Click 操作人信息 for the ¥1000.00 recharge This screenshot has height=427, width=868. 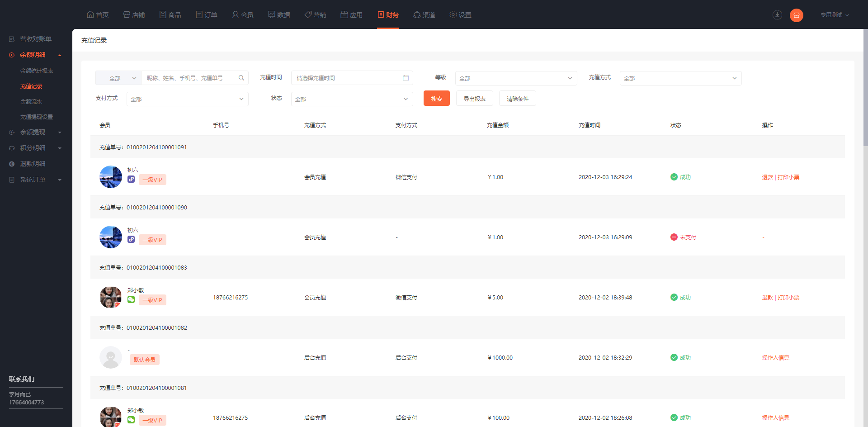pos(775,358)
